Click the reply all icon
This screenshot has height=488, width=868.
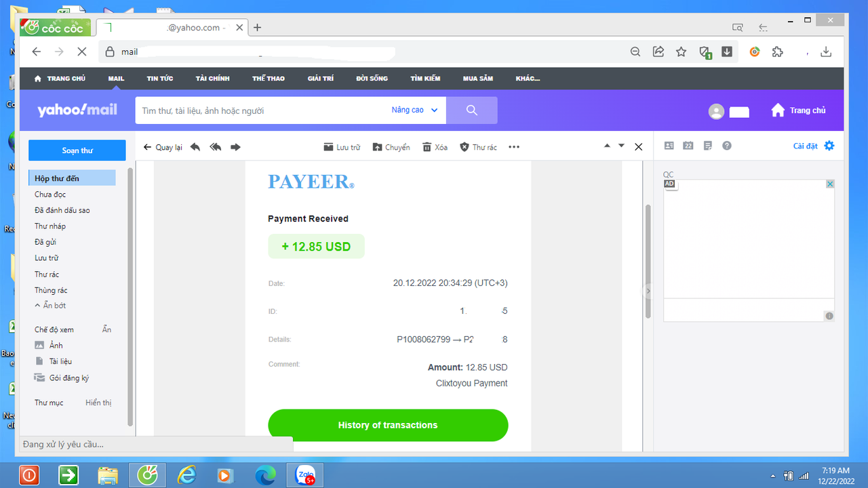pyautogui.click(x=216, y=147)
